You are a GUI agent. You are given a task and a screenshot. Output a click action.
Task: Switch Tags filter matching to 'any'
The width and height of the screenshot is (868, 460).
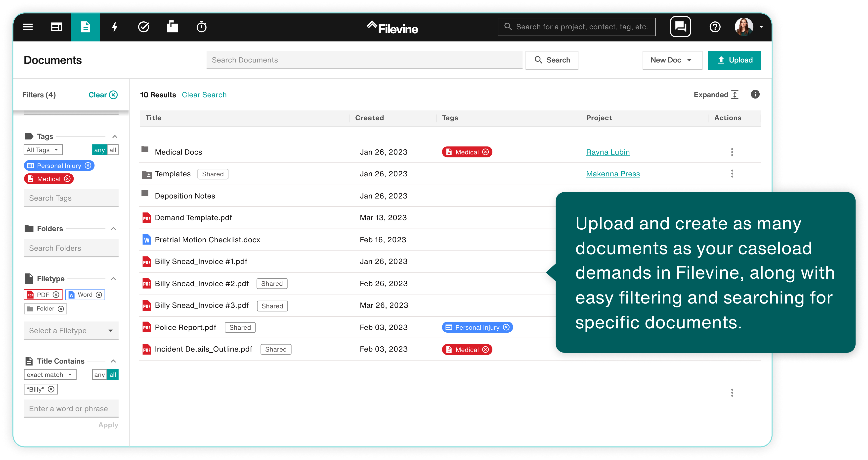pyautogui.click(x=99, y=150)
